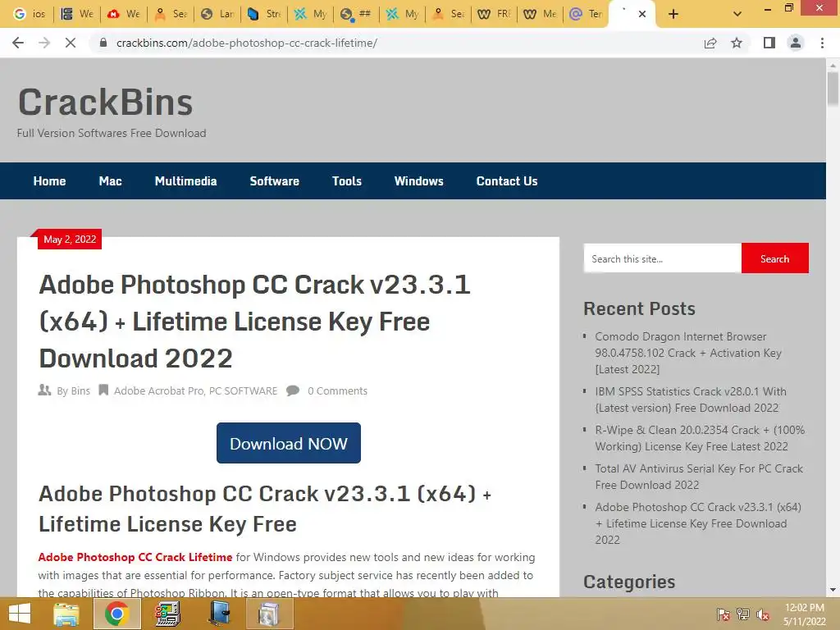Open the Adobe Photoshop CC recent post link
The width and height of the screenshot is (840, 630).
point(698,523)
